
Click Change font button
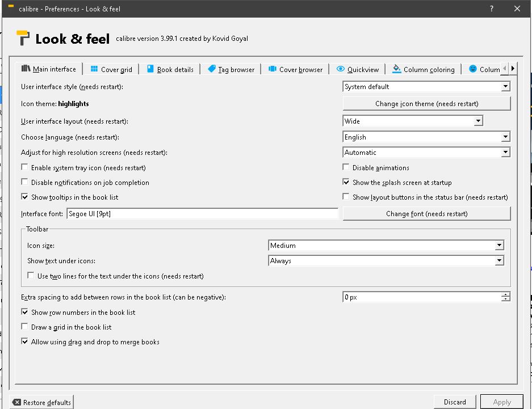(426, 214)
